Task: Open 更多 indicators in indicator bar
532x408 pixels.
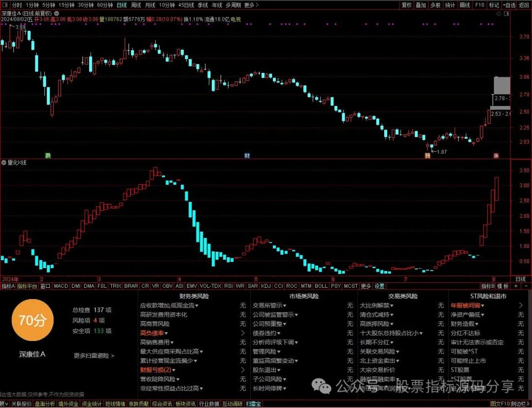Action: [x=366, y=286]
